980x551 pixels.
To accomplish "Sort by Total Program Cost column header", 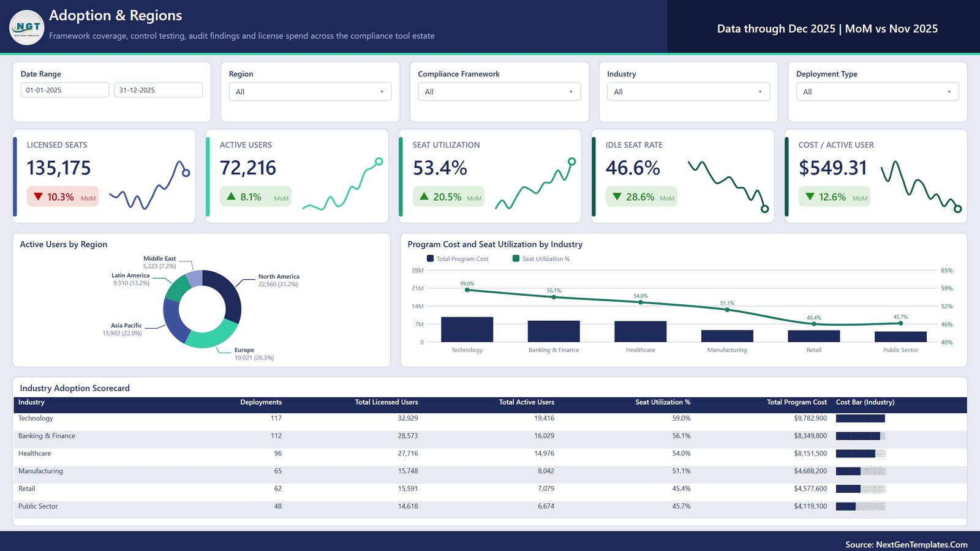I will pyautogui.click(x=797, y=402).
